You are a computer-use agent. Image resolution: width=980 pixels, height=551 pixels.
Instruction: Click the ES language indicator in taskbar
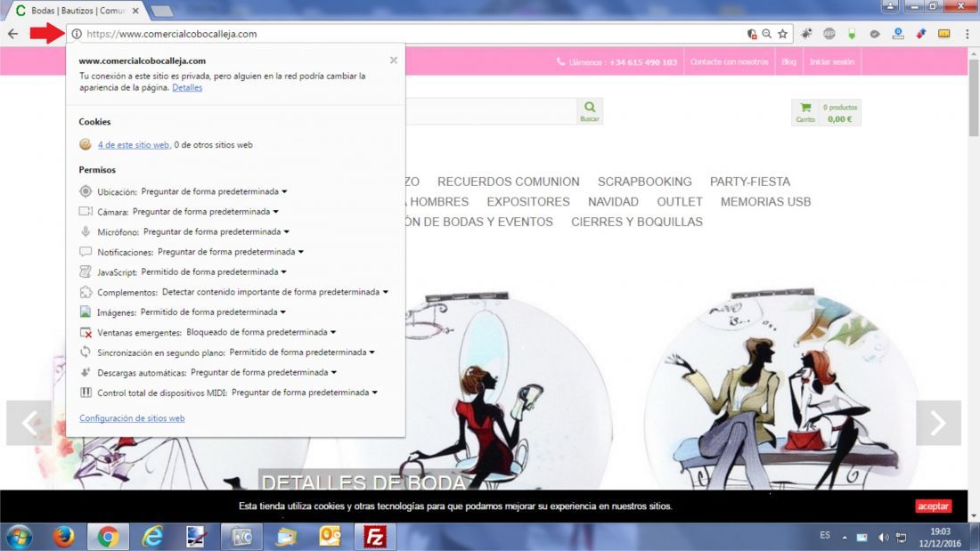(x=825, y=535)
